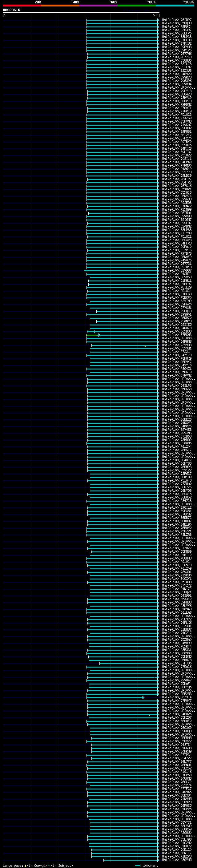
Task: Select the UniRef100_P19146 label
Action: coord(177,772)
